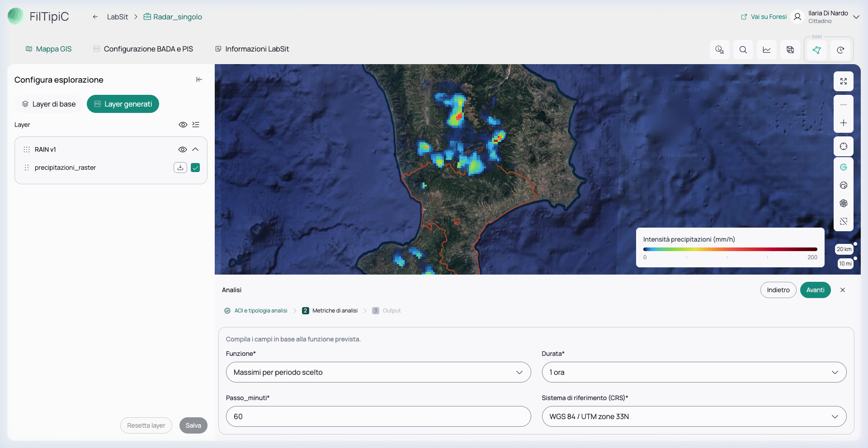Select the globe basemap icon
Screen dimensions: 868x448
click(844, 185)
